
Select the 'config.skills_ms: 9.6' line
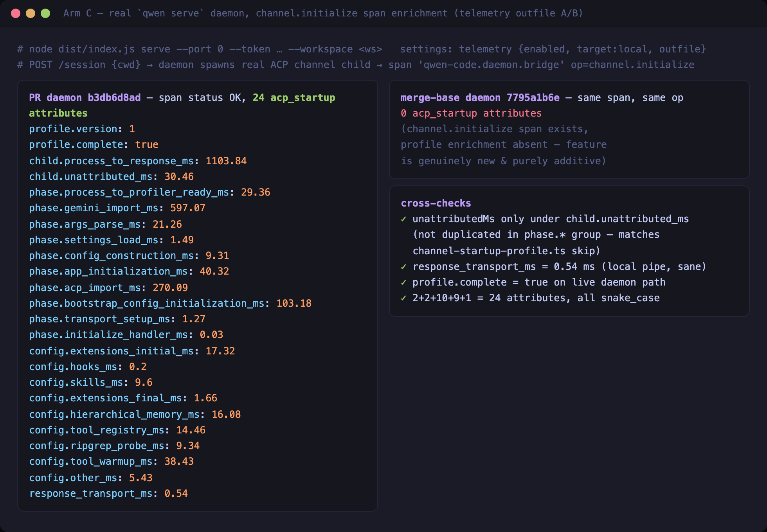pyautogui.click(x=91, y=382)
